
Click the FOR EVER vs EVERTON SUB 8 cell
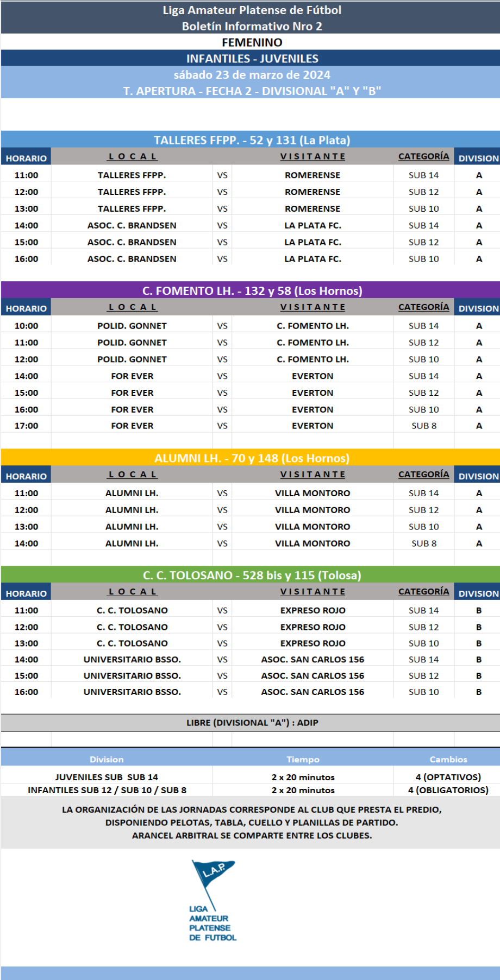coord(423,426)
